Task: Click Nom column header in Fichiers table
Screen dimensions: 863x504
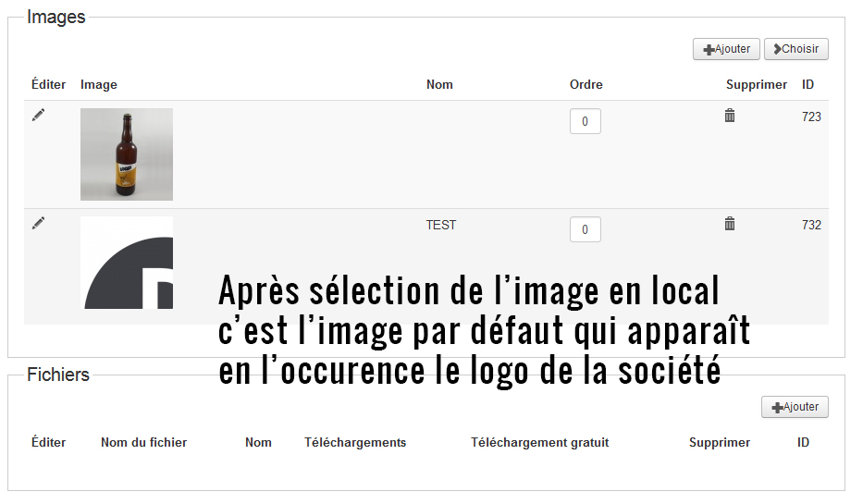Action: pos(258,442)
